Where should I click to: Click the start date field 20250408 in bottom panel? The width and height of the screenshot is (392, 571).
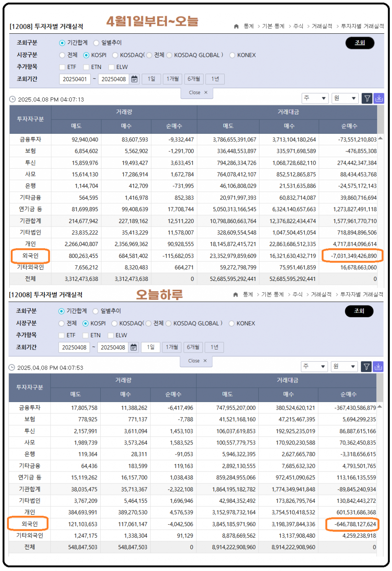74,347
